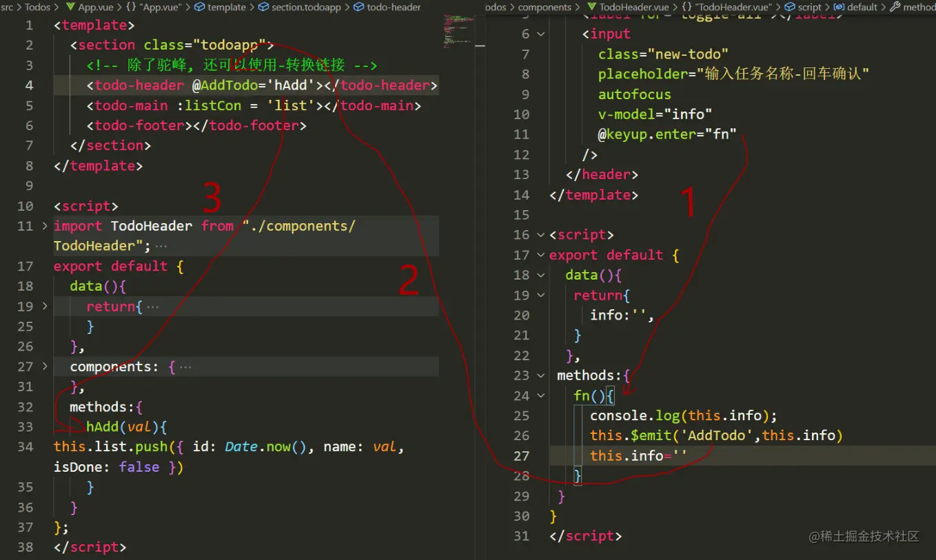Click v-model="info" attribute
Screen dimensions: 936x560
[x=655, y=114]
